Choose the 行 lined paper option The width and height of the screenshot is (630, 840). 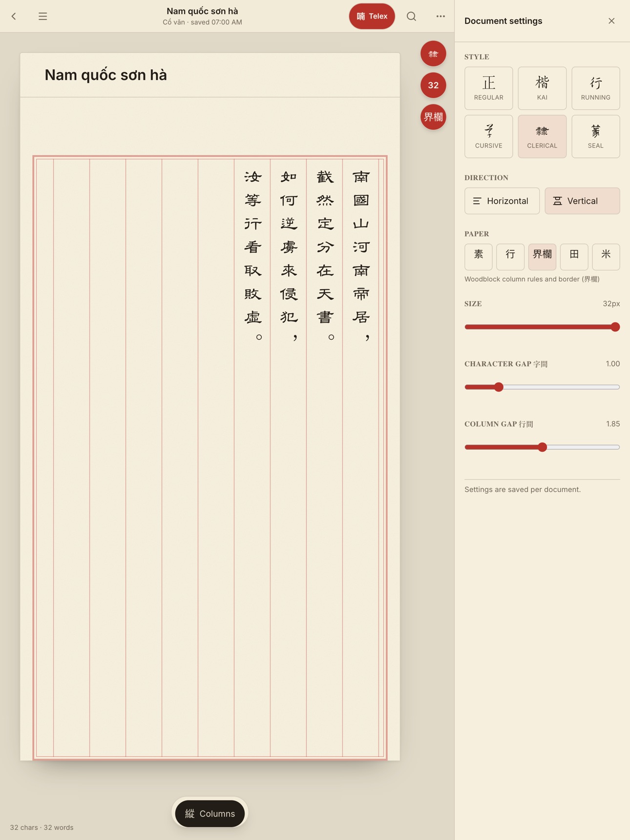tap(510, 257)
